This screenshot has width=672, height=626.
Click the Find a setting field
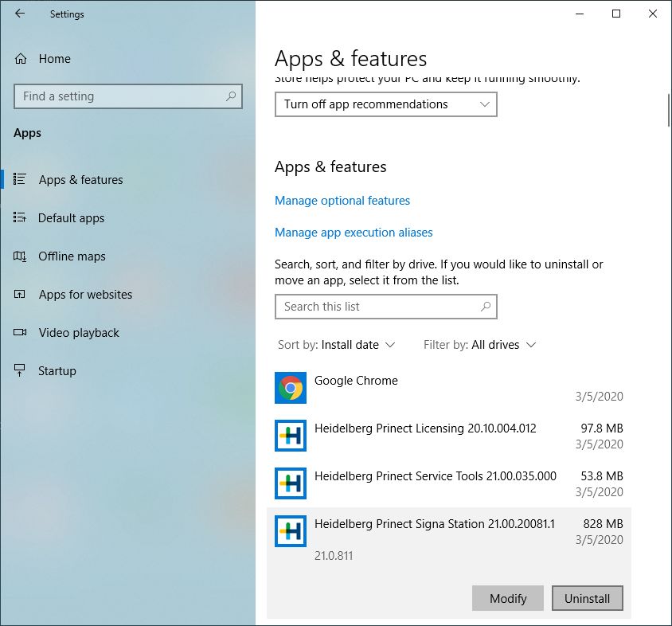click(x=128, y=96)
